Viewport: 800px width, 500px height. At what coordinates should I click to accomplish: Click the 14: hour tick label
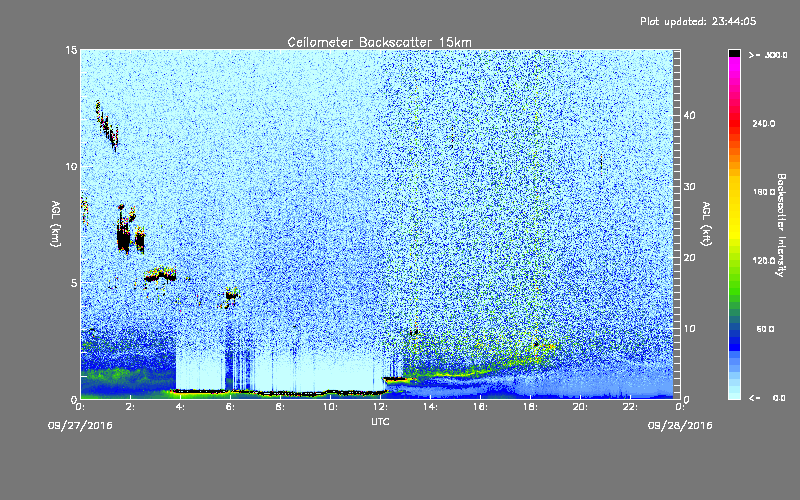430,407
